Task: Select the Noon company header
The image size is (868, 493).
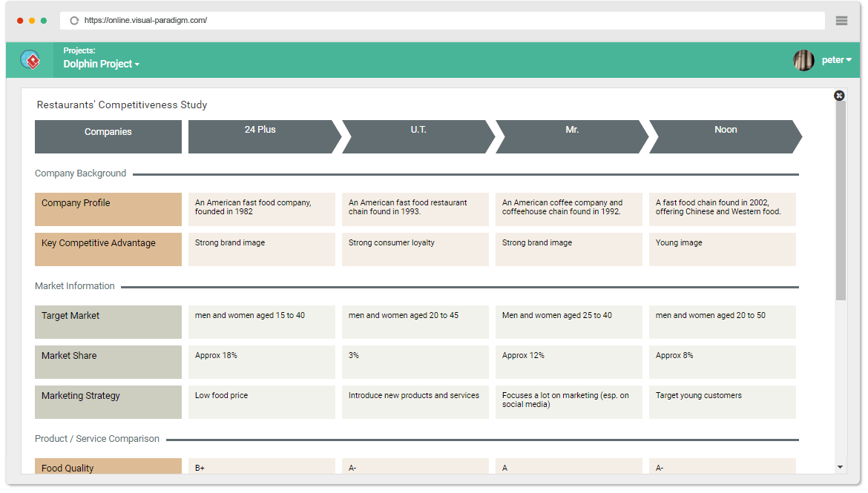Action: tap(725, 136)
